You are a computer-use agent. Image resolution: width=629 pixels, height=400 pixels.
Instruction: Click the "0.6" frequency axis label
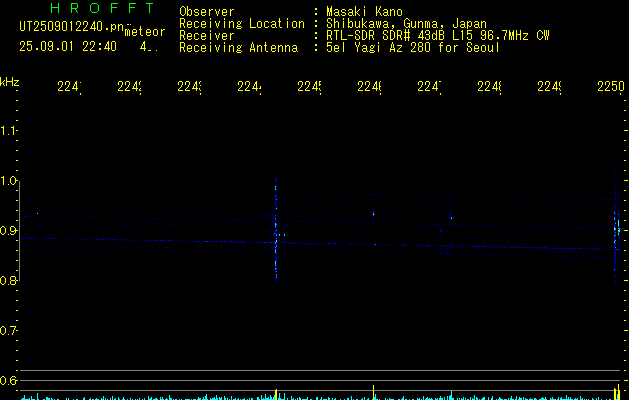[x=8, y=380]
